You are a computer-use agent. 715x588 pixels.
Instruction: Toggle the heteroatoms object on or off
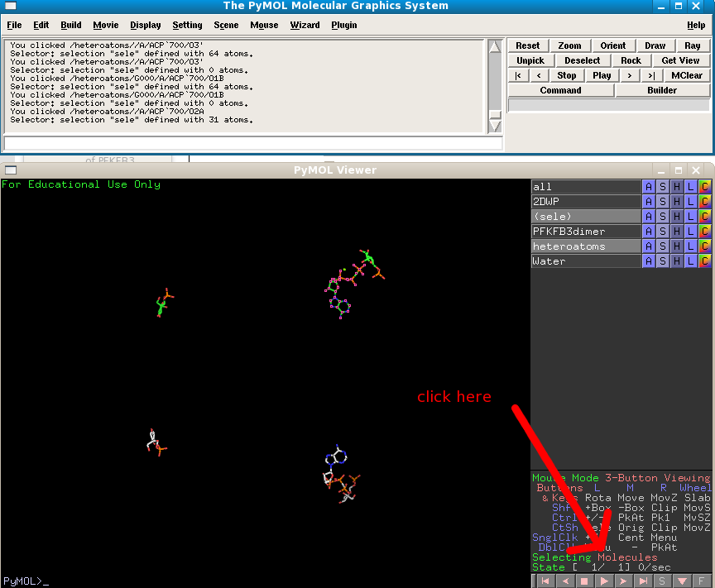point(586,246)
